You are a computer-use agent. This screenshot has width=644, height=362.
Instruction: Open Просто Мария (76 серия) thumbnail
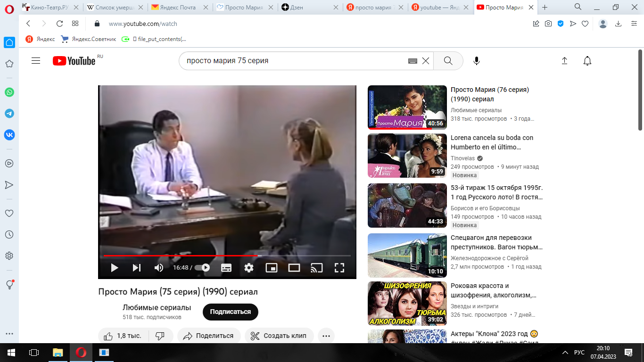pyautogui.click(x=407, y=107)
